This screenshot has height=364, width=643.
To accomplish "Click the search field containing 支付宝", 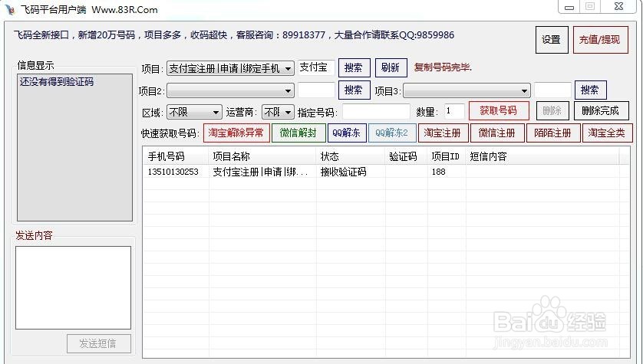I will pos(316,67).
